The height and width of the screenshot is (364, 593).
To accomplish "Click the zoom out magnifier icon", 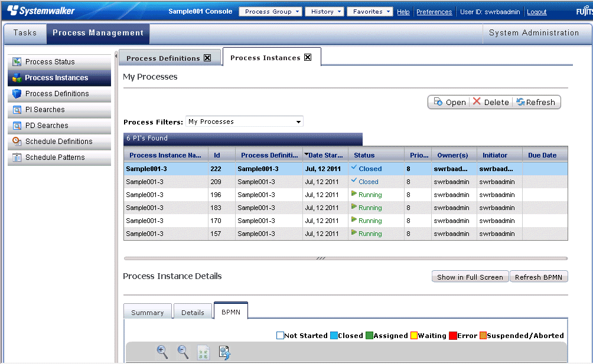I will [x=183, y=352].
